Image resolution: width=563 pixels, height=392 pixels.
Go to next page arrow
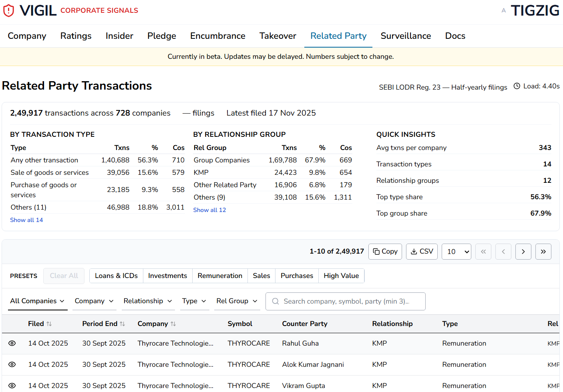tap(523, 252)
